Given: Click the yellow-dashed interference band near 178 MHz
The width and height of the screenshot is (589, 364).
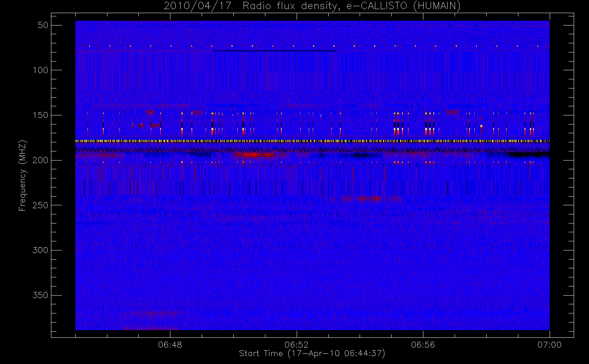Looking at the screenshot, I should pos(312,141).
